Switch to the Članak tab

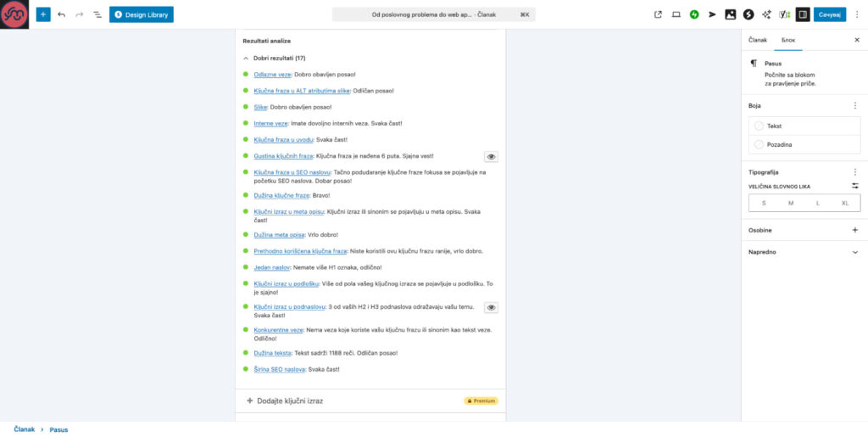(757, 40)
